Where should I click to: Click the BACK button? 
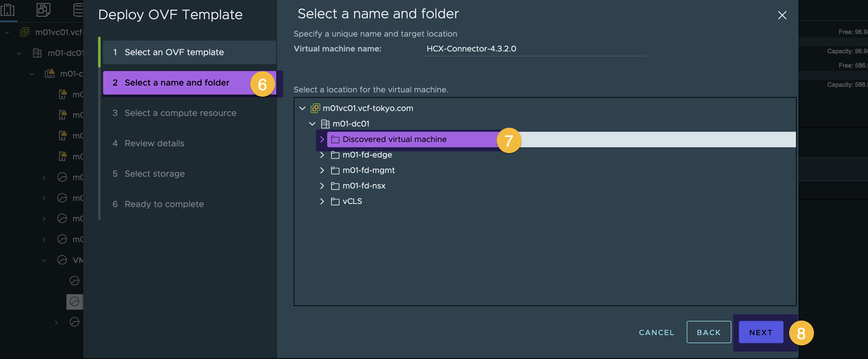tap(709, 332)
